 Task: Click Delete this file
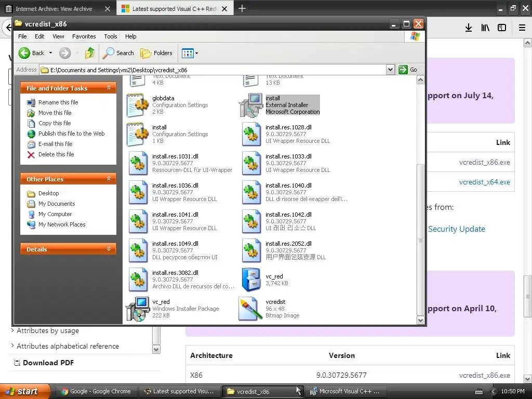click(56, 154)
